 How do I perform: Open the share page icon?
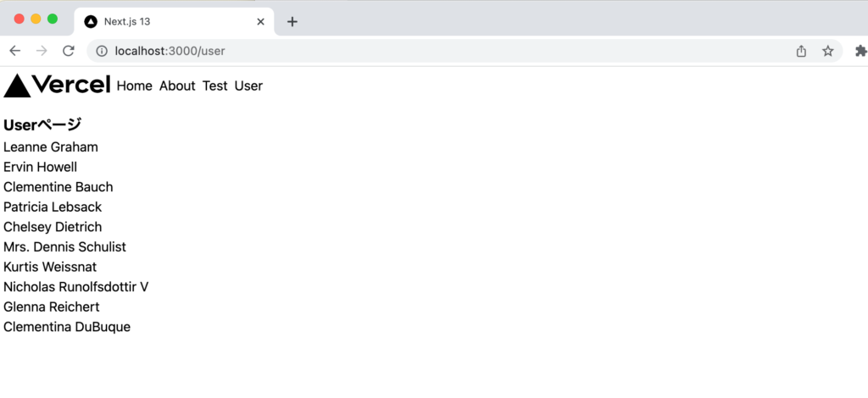801,51
